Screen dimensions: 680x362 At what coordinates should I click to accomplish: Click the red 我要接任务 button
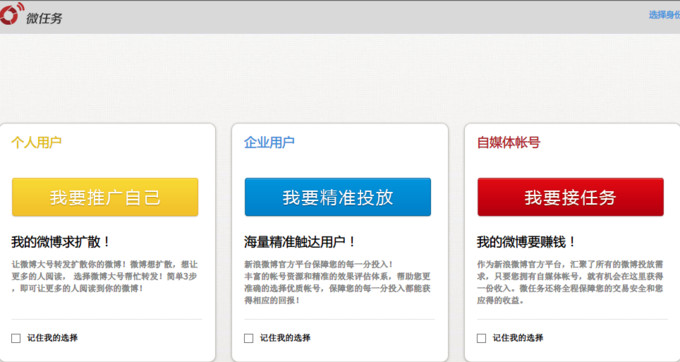[570, 197]
